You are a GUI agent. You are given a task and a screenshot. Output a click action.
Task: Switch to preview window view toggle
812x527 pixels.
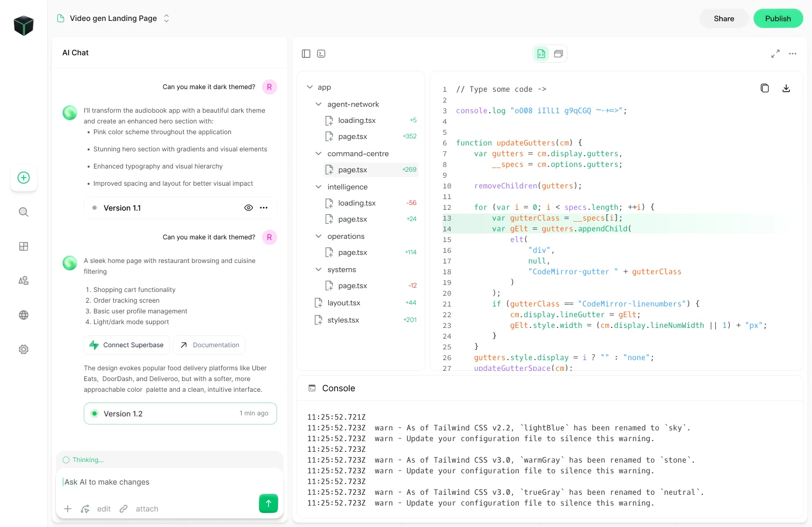[x=559, y=54]
